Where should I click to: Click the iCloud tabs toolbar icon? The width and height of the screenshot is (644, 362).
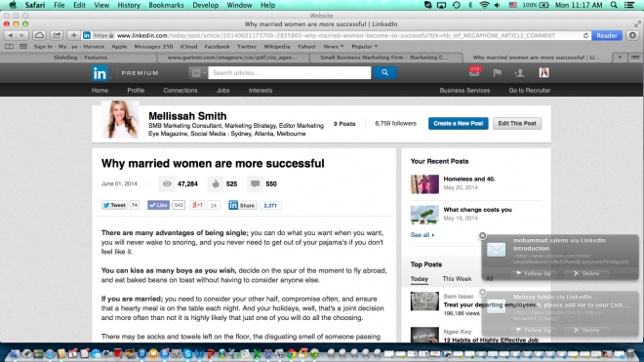pos(39,35)
